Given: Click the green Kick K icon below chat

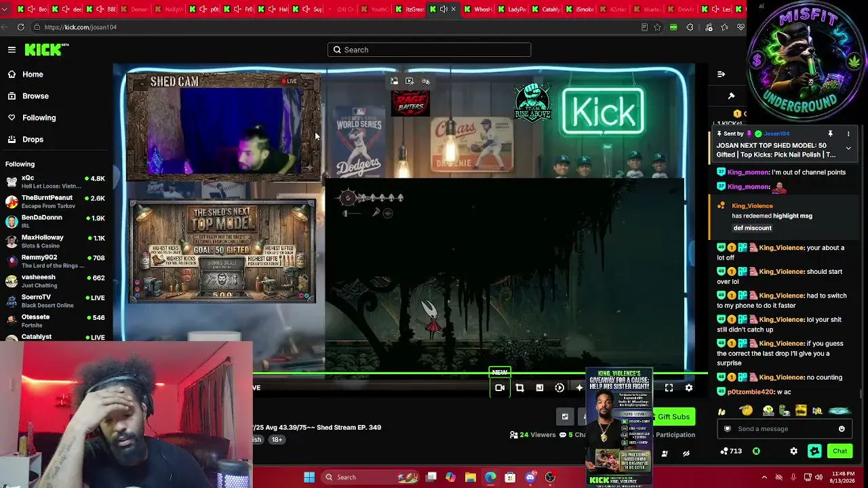Looking at the screenshot, I should click(x=756, y=451).
